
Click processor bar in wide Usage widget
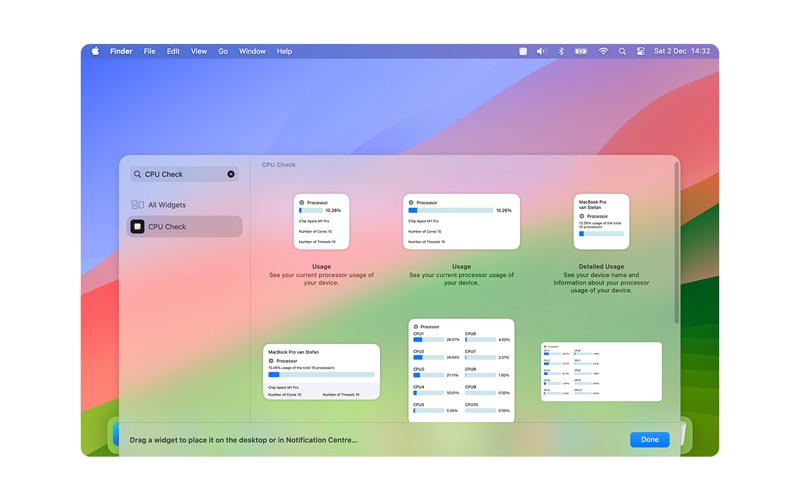coord(451,210)
